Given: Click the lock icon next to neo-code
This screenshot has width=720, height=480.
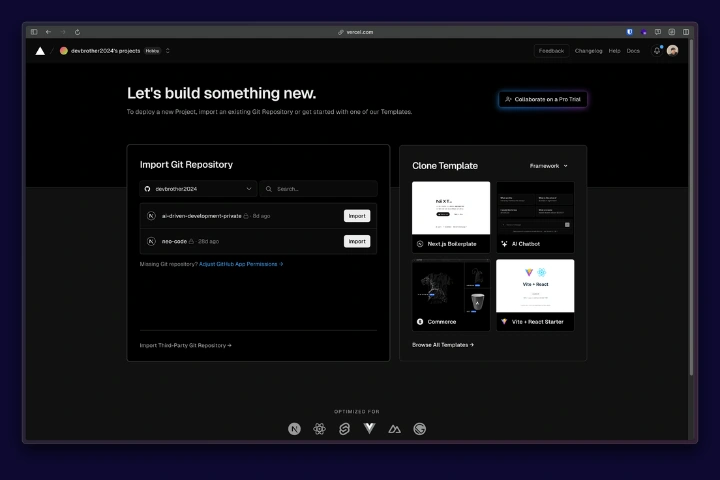Looking at the screenshot, I should click(x=191, y=241).
